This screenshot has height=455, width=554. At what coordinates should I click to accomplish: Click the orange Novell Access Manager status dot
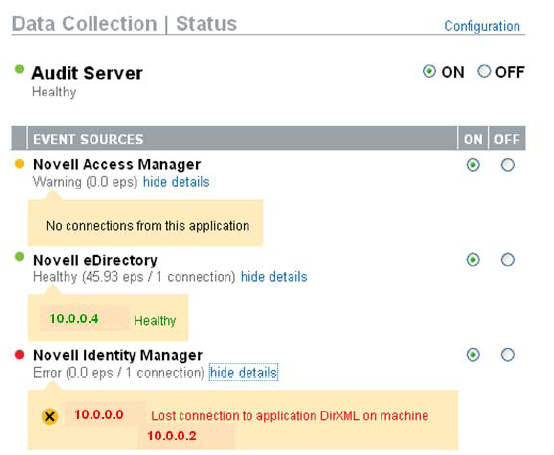pyautogui.click(x=19, y=164)
